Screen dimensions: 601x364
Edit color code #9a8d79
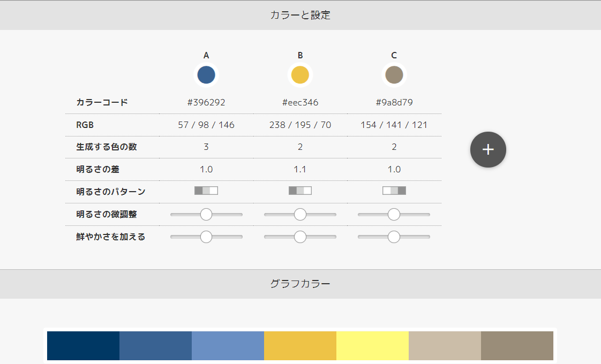[x=394, y=102]
